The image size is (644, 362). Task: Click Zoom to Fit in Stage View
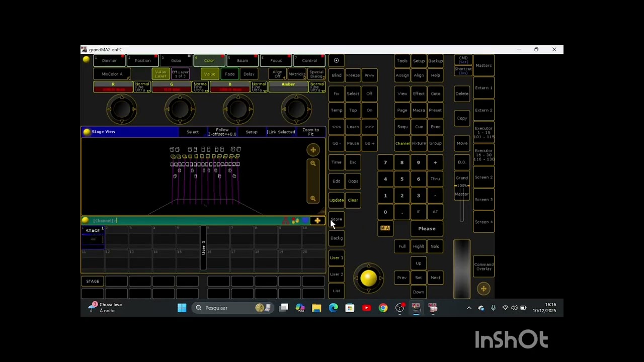311,132
